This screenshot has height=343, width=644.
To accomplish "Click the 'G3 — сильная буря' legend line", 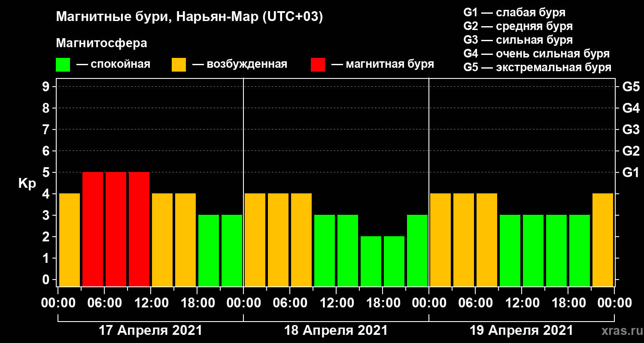I will (518, 40).
